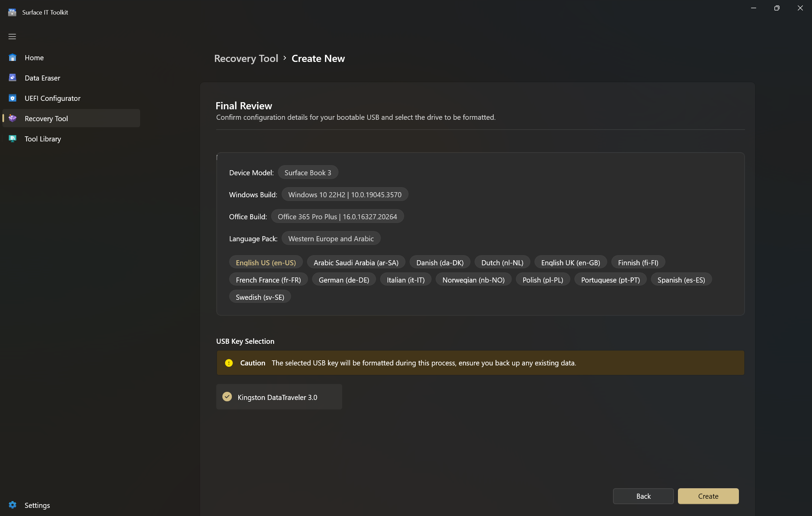Select the English US (en-US) chip
Viewport: 812px width, 516px height.
(x=266, y=263)
